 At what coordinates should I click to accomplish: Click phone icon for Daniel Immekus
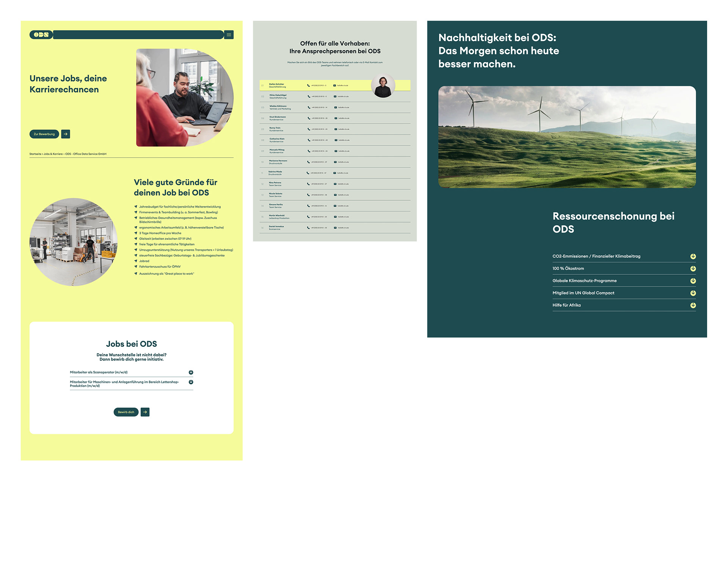[x=308, y=228]
